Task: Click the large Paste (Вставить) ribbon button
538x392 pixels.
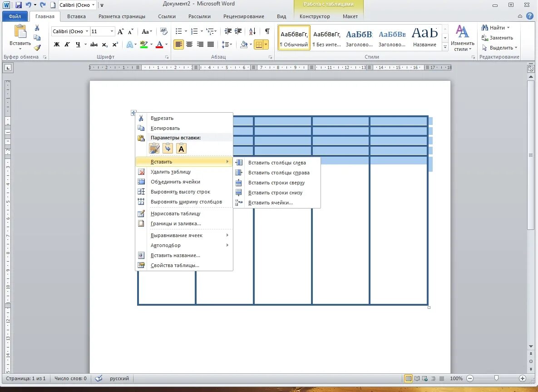Action: [x=20, y=37]
